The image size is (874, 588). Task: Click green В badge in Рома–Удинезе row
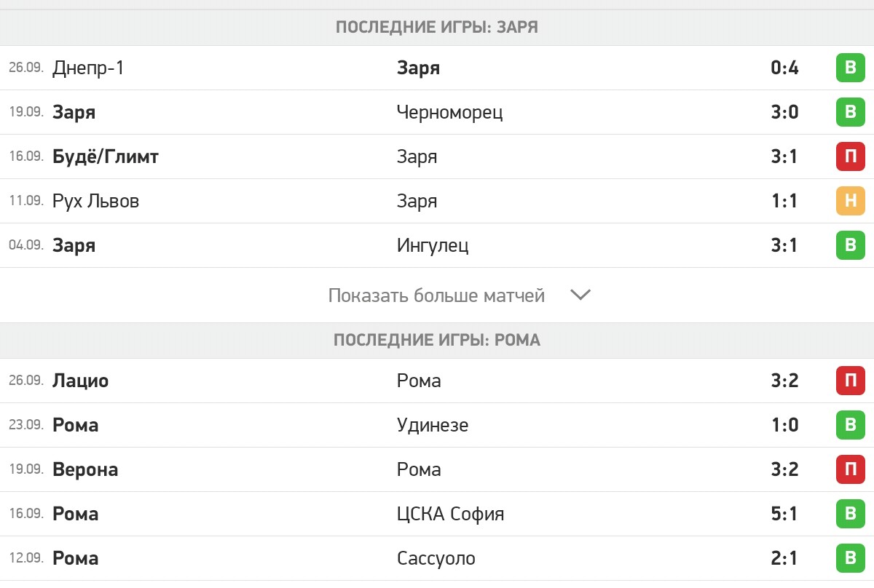pyautogui.click(x=850, y=426)
